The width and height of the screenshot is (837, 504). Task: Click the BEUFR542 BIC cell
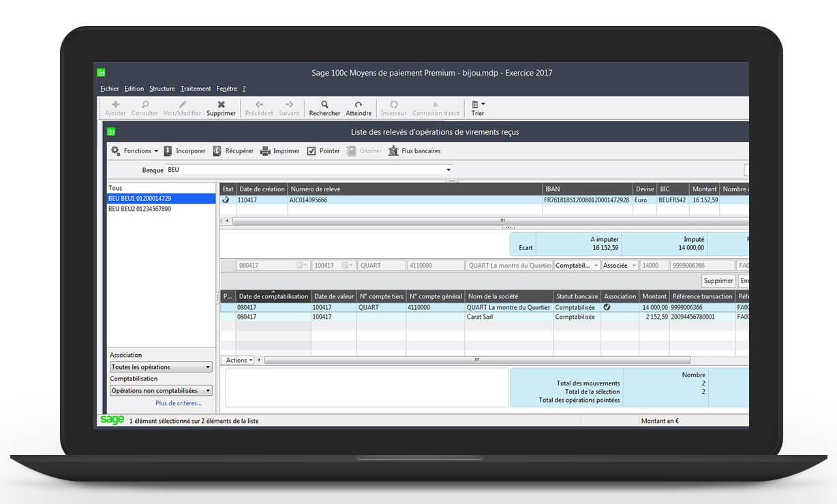pos(673,200)
